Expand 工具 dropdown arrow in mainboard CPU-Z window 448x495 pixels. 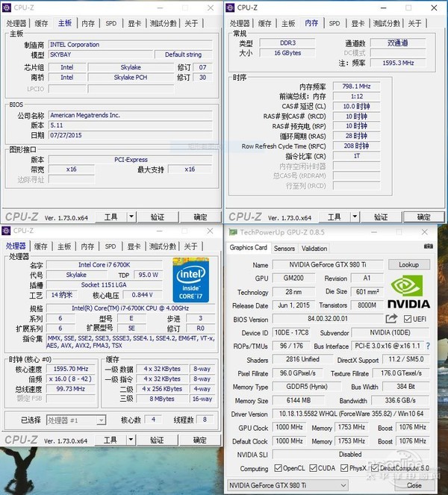tap(131, 217)
